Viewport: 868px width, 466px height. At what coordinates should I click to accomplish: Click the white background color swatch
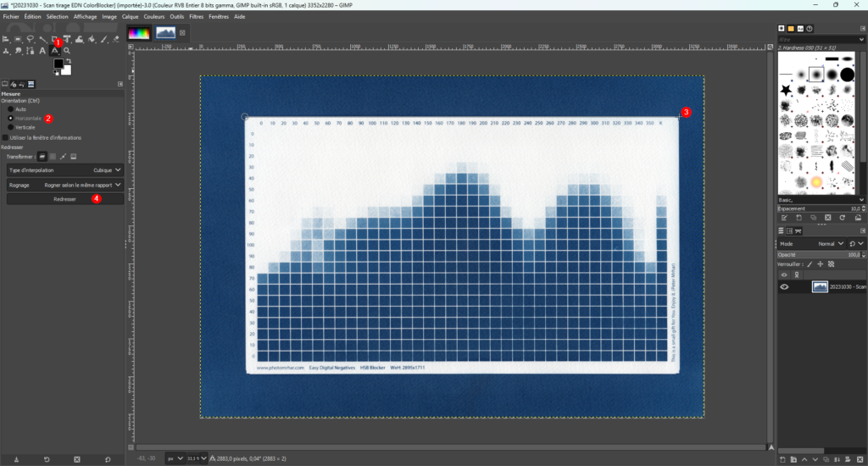click(66, 70)
